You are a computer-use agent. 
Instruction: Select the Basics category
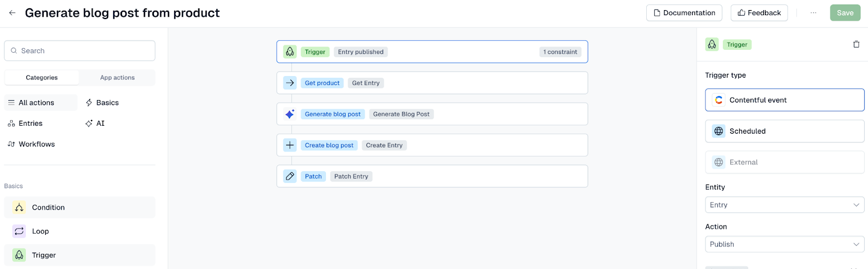[102, 102]
